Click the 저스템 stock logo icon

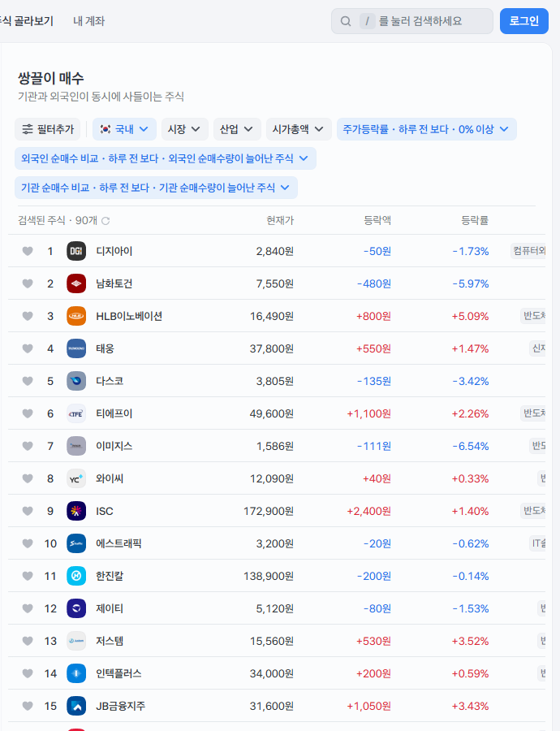point(76,641)
